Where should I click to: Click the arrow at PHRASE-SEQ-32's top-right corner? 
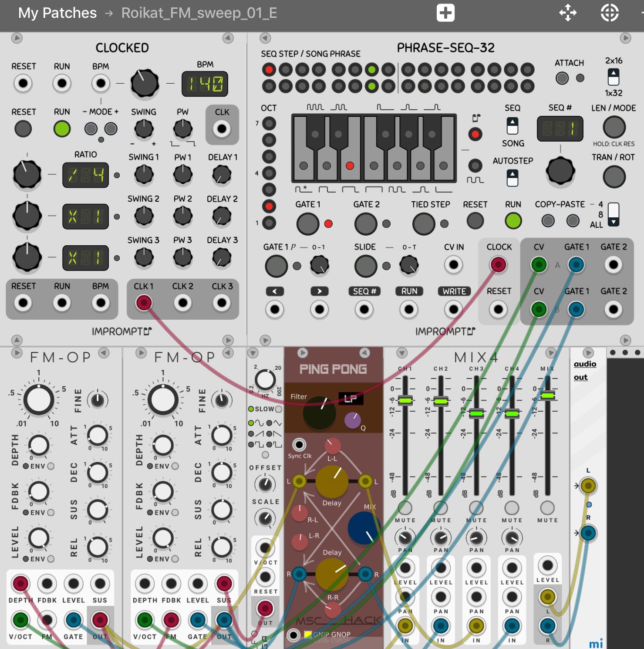[x=625, y=38]
